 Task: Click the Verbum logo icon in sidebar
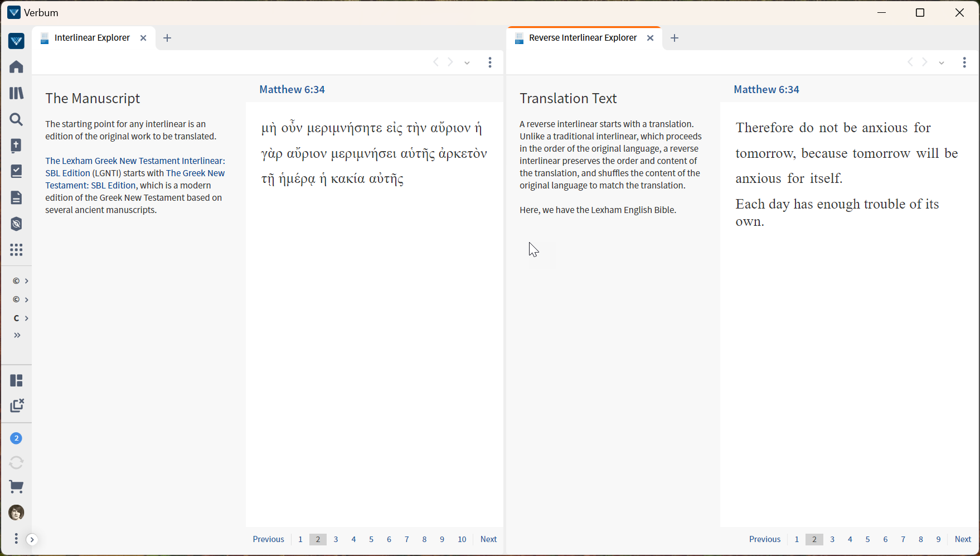point(16,41)
